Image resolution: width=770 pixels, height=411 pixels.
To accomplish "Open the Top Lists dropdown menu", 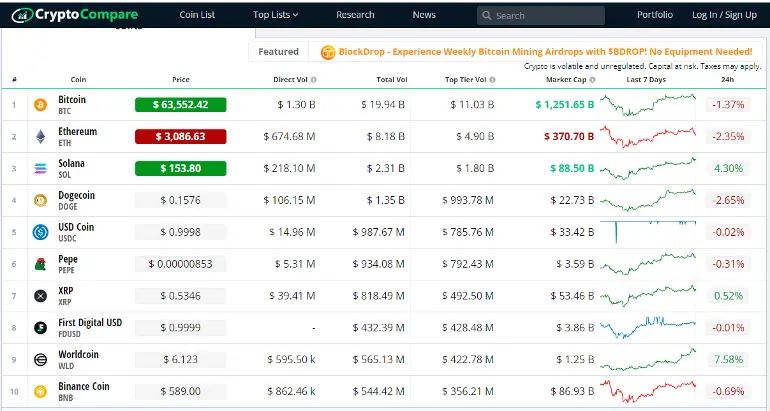I will [275, 15].
